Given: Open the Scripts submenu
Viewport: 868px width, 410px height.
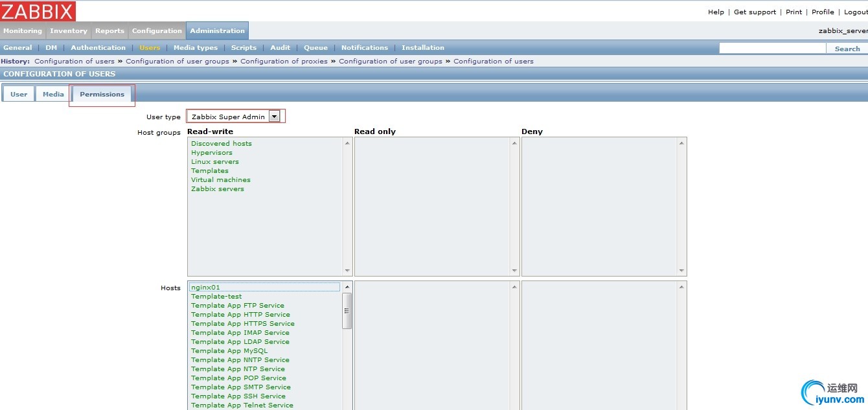Looking at the screenshot, I should [244, 48].
